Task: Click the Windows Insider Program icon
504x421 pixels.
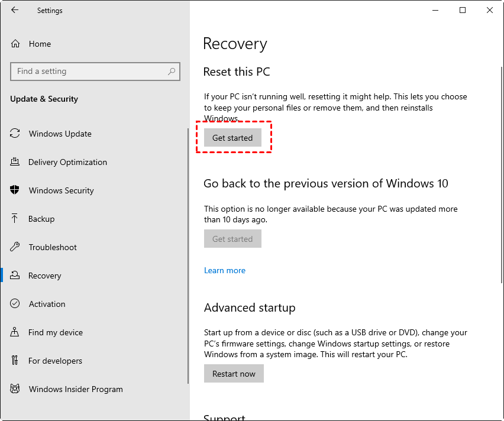Action: [x=15, y=389]
